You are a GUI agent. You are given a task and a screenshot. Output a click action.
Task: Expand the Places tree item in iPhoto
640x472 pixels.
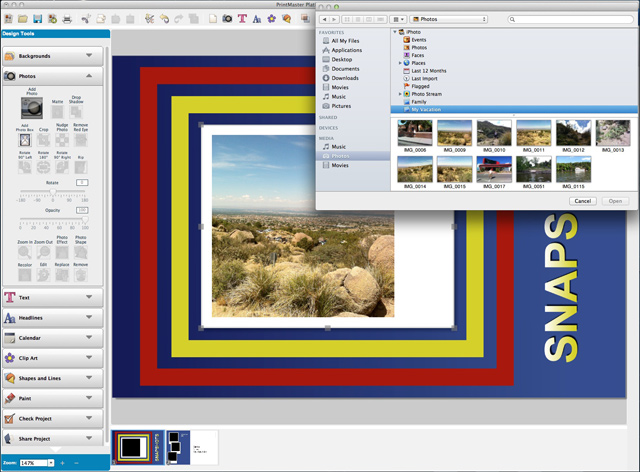coord(401,63)
